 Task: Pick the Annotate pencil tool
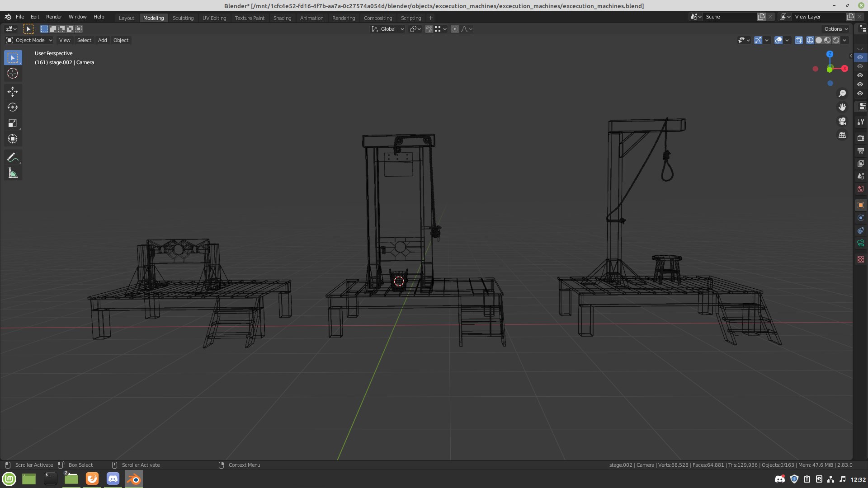click(x=13, y=157)
